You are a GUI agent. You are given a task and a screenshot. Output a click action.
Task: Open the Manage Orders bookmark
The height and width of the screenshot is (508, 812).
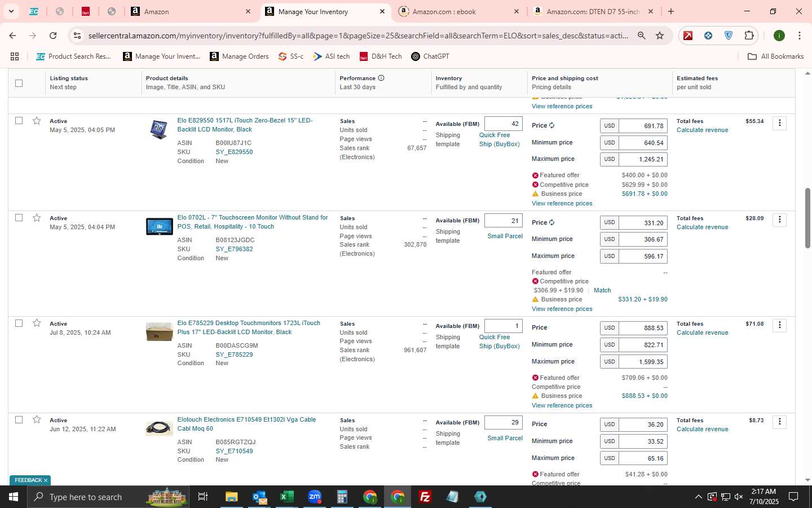[x=239, y=56]
